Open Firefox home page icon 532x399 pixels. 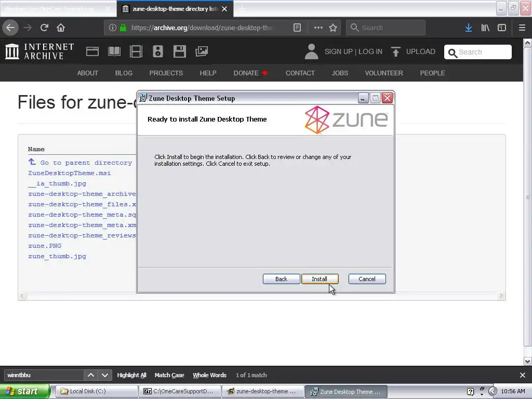click(61, 28)
